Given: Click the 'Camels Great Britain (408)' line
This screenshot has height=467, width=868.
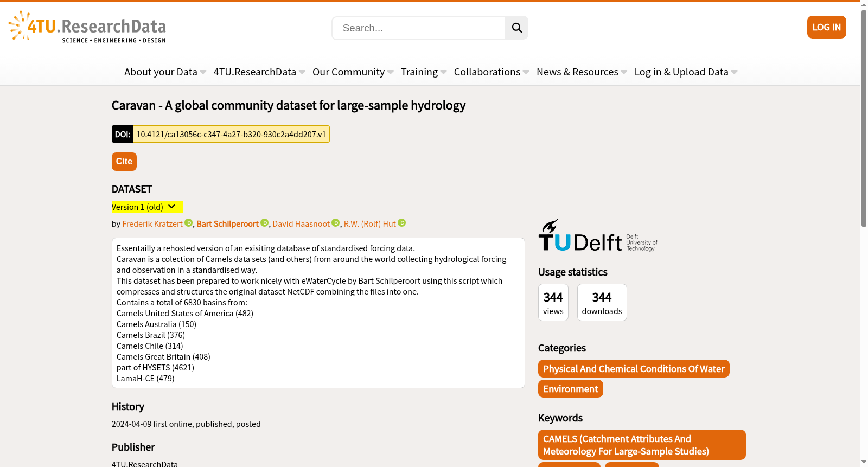Looking at the screenshot, I should 163,357.
